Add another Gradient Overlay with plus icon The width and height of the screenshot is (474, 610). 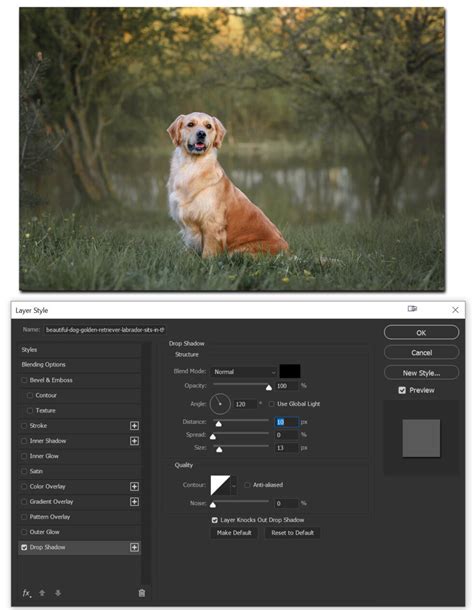[x=134, y=501]
